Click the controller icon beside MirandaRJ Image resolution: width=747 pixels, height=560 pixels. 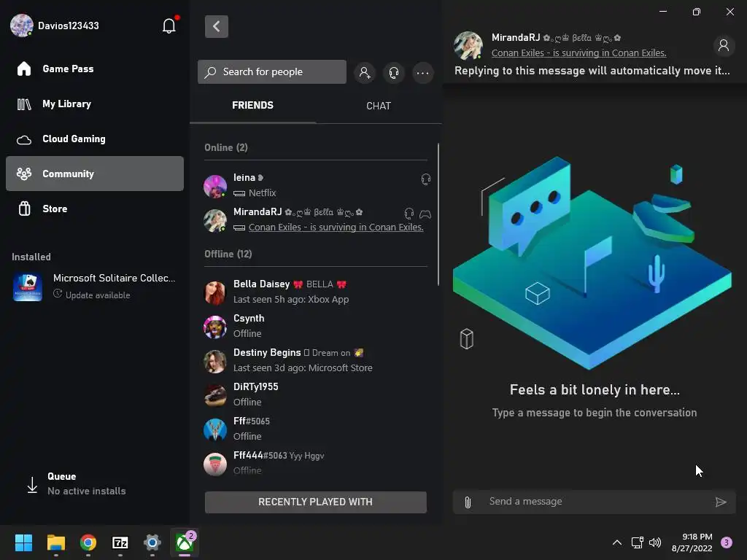(x=425, y=214)
